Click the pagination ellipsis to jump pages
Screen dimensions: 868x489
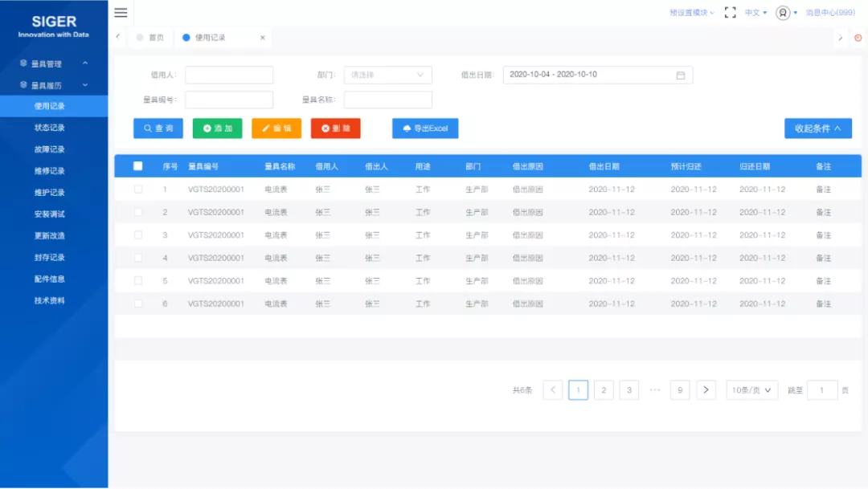coord(655,390)
